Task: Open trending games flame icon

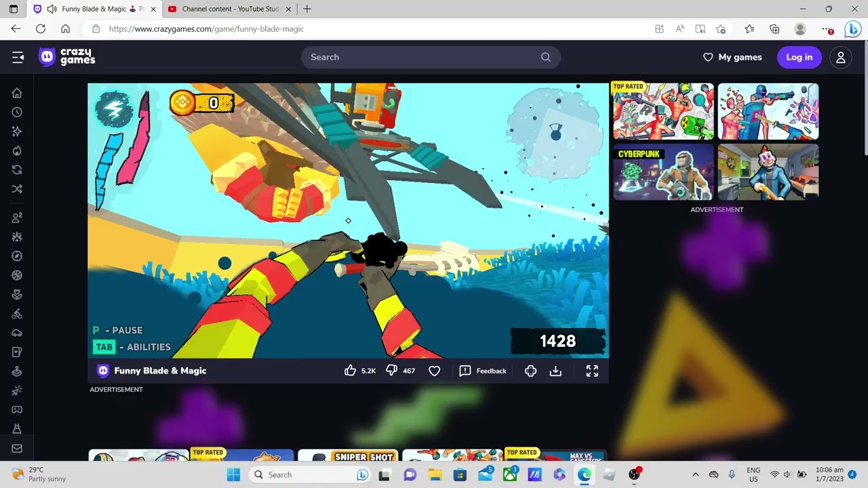Action: pos(17,150)
